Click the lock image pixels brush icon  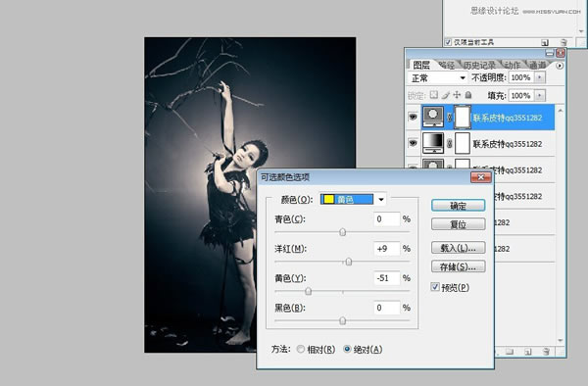tap(446, 95)
